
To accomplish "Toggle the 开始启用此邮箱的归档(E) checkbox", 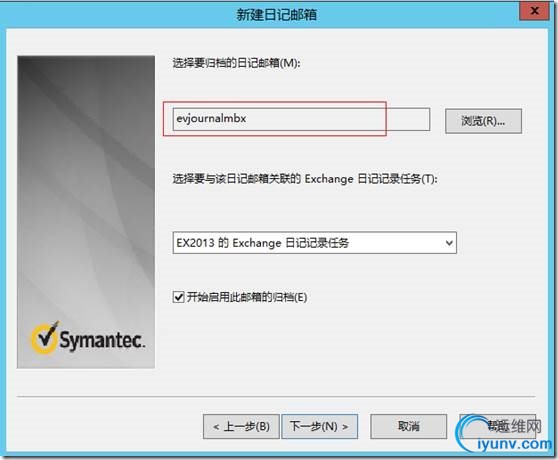I will pos(178,297).
